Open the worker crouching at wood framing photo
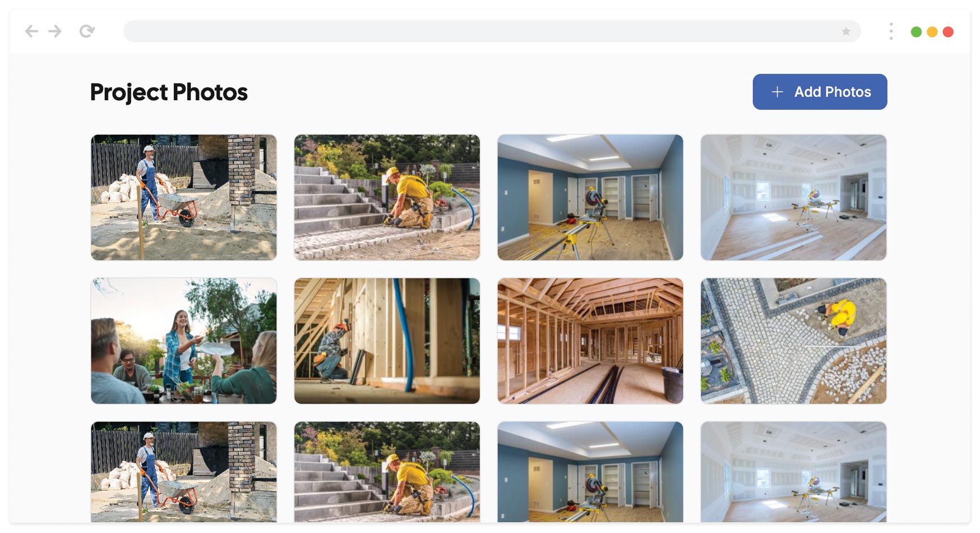This screenshot has height=533, width=980. 387,341
